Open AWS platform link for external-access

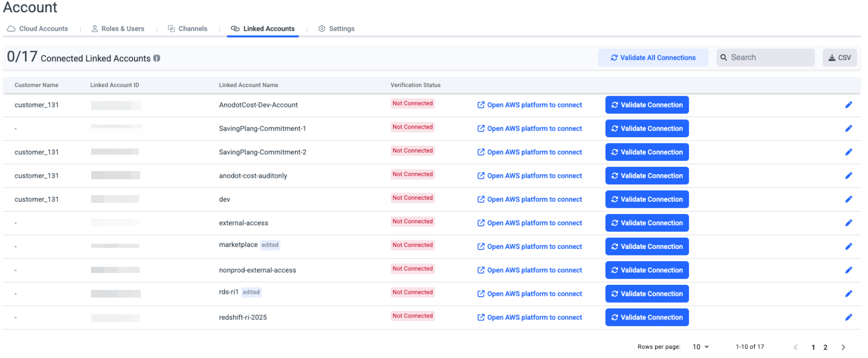pyautogui.click(x=530, y=223)
